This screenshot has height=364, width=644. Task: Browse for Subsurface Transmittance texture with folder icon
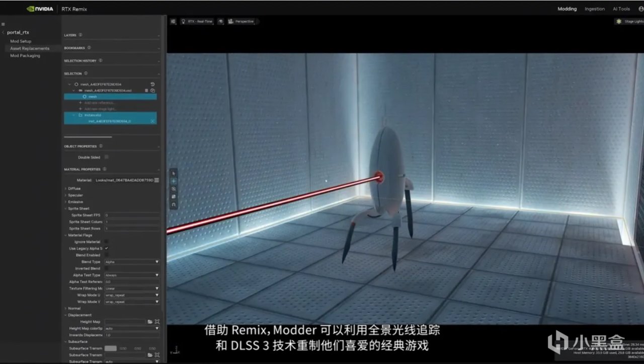click(150, 355)
